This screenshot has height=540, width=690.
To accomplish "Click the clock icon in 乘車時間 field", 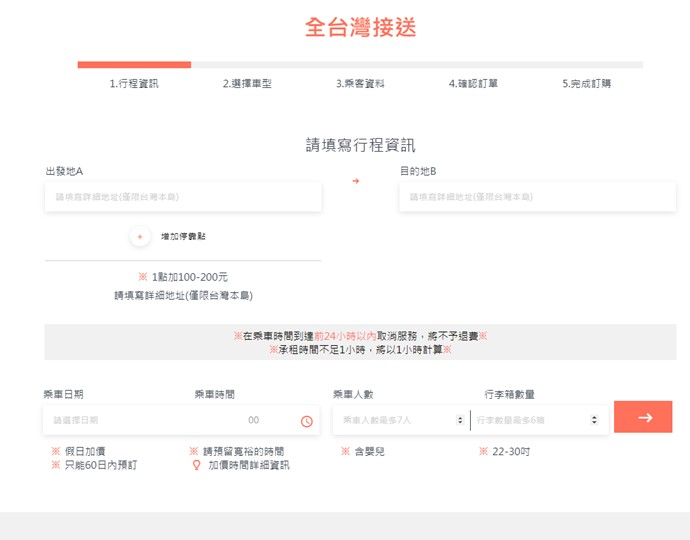I will [x=306, y=421].
